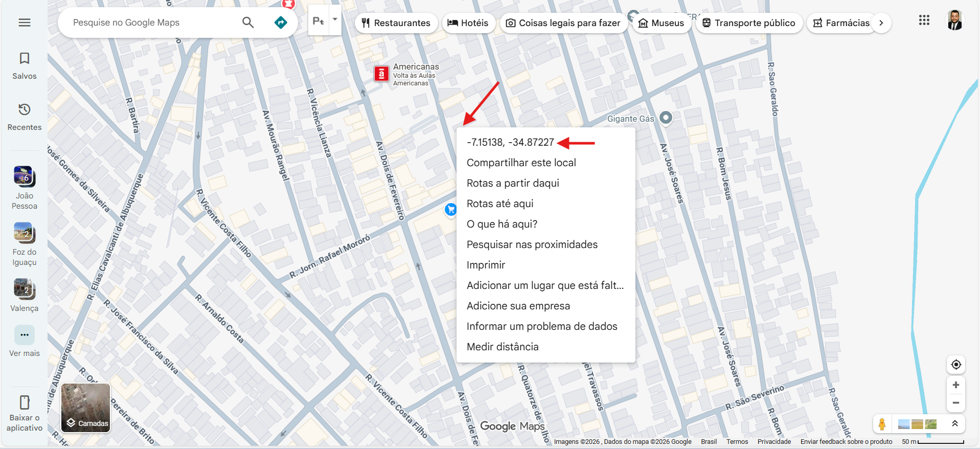Expand the map imagery options chevron
This screenshot has height=449, width=980.
tap(954, 424)
